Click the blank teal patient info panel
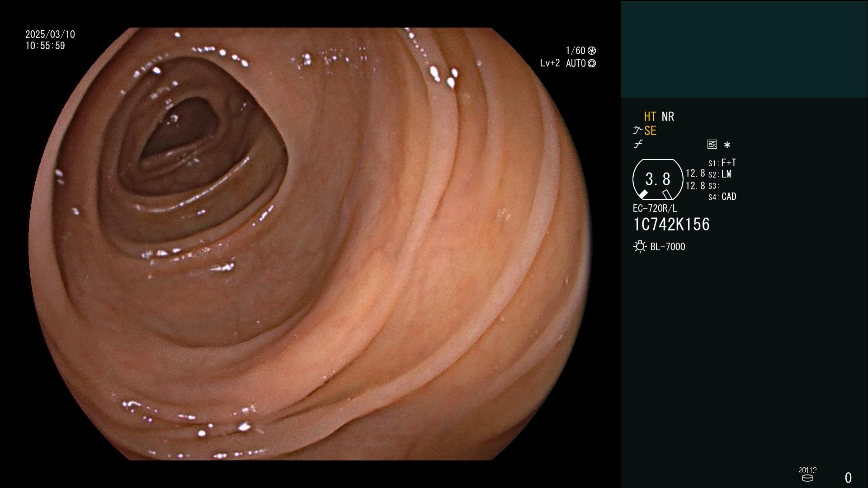Screen dimensions: 868x488 744,49
